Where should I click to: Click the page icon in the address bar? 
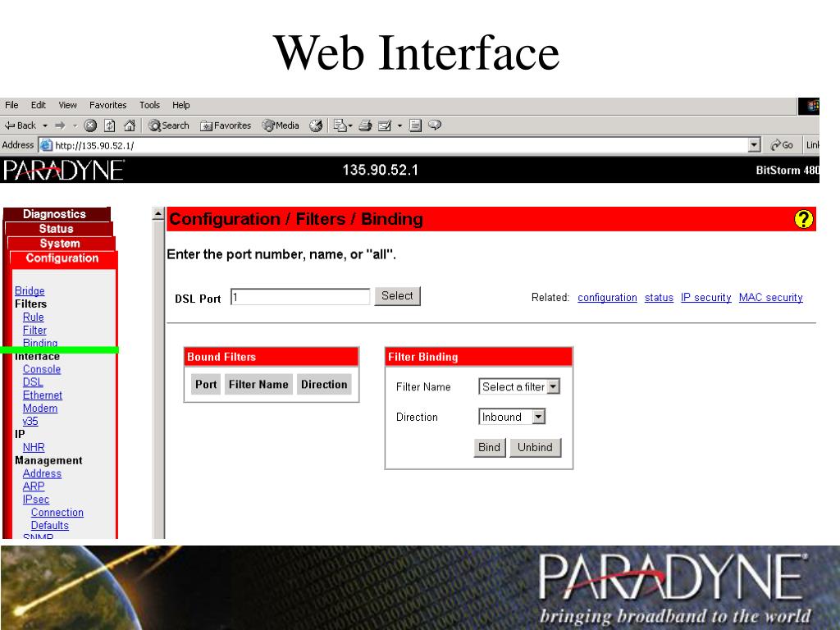tap(47, 145)
